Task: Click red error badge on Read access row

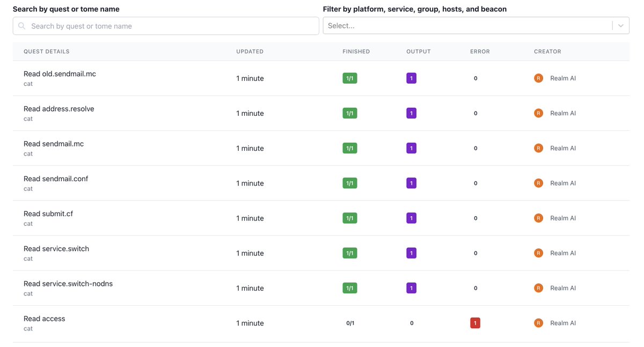Action: (x=475, y=323)
